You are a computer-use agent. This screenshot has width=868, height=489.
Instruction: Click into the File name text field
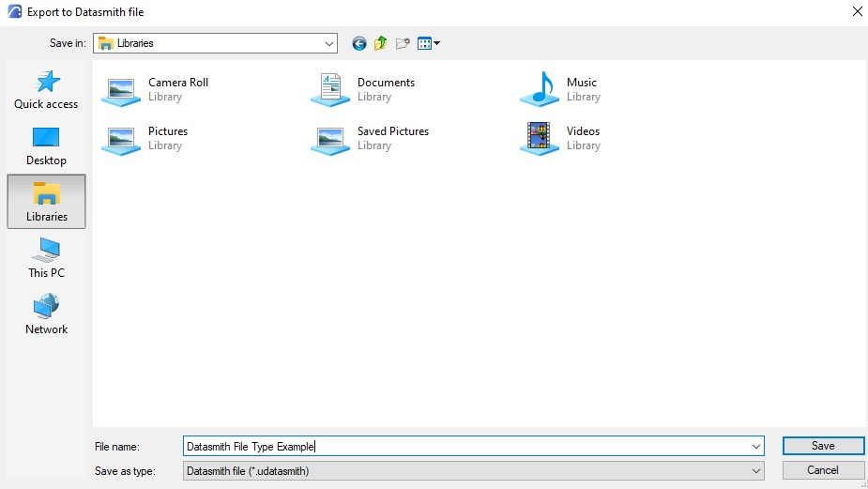pyautogui.click(x=469, y=447)
